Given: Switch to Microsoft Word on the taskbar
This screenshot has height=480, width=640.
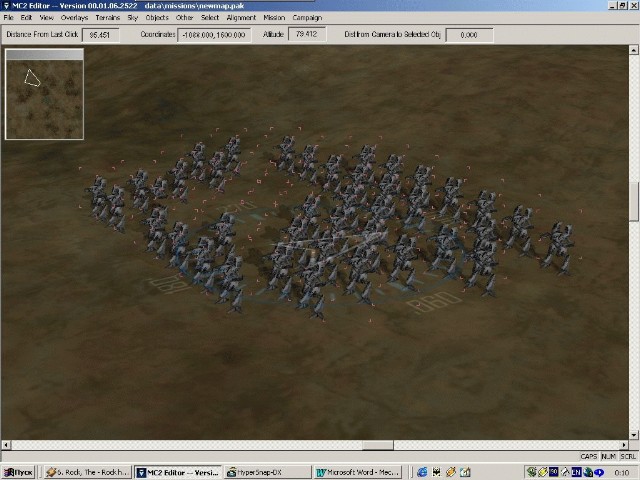Looking at the screenshot, I should click(x=358, y=472).
